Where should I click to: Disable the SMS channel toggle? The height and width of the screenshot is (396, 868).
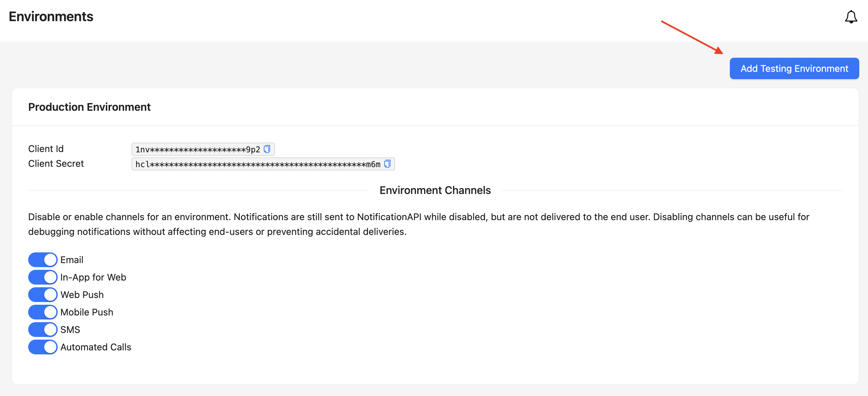tap(42, 330)
